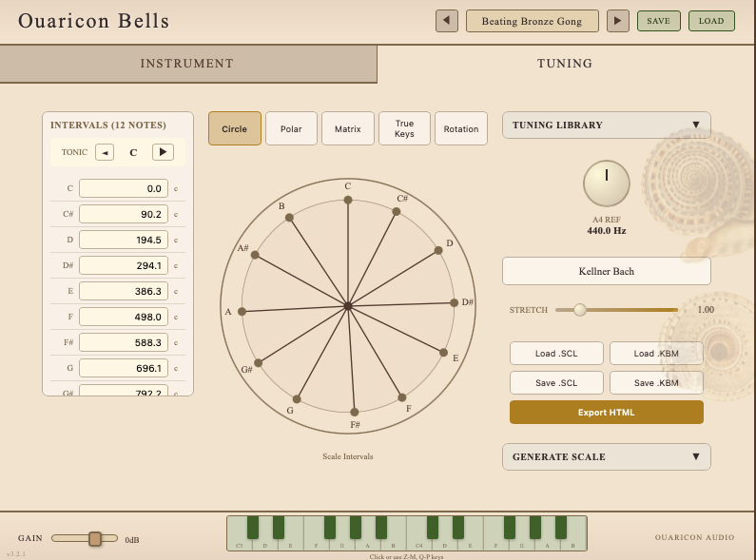Click the previous preset arrow
The height and width of the screenshot is (560, 756).
point(447,21)
